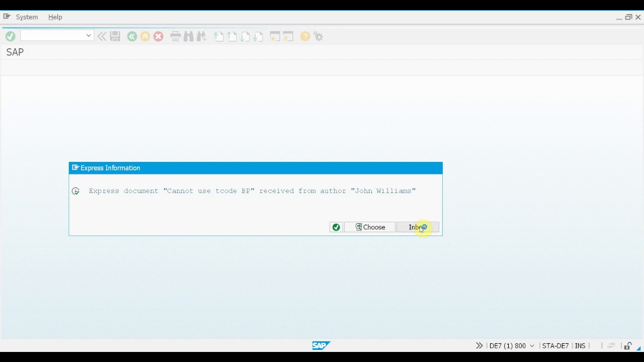Click the STA-DE7 status bar field

[555, 345]
